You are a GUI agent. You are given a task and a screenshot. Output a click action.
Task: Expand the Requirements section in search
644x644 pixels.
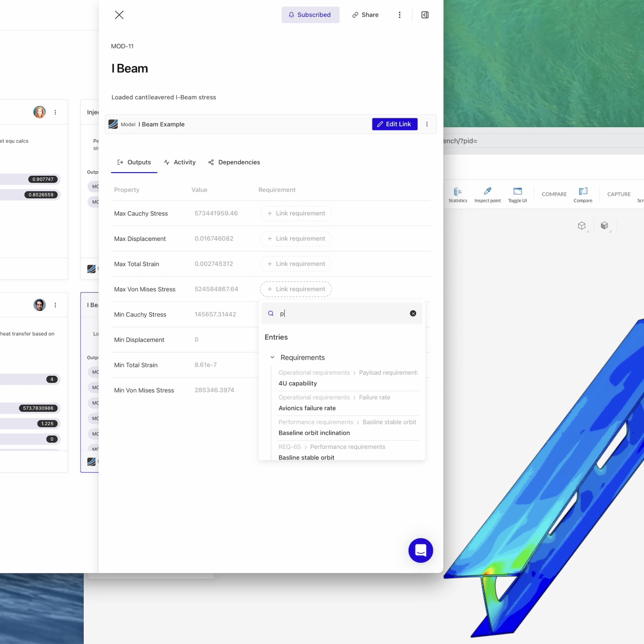coord(272,357)
